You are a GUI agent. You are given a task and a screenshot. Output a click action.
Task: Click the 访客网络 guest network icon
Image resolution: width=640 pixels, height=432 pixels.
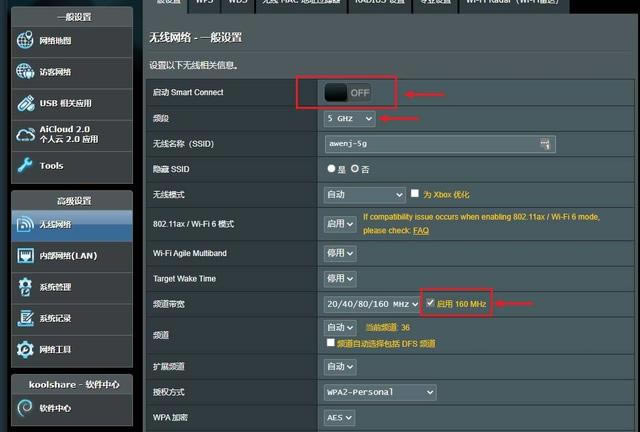point(26,72)
